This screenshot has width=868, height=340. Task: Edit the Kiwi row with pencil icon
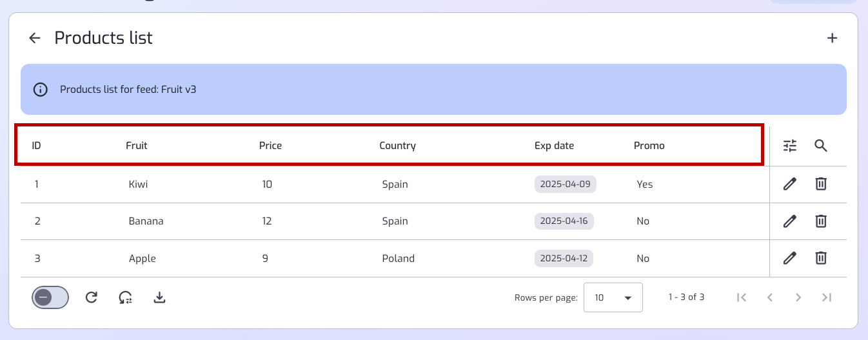[789, 184]
